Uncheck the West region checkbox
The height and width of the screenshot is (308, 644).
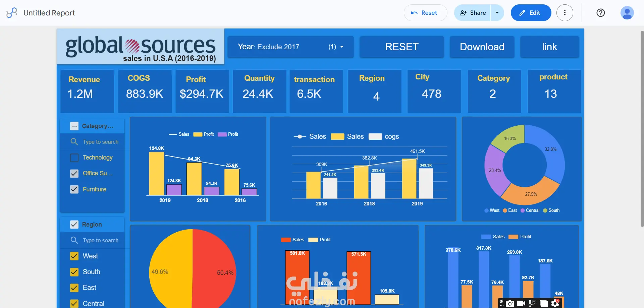(x=74, y=256)
